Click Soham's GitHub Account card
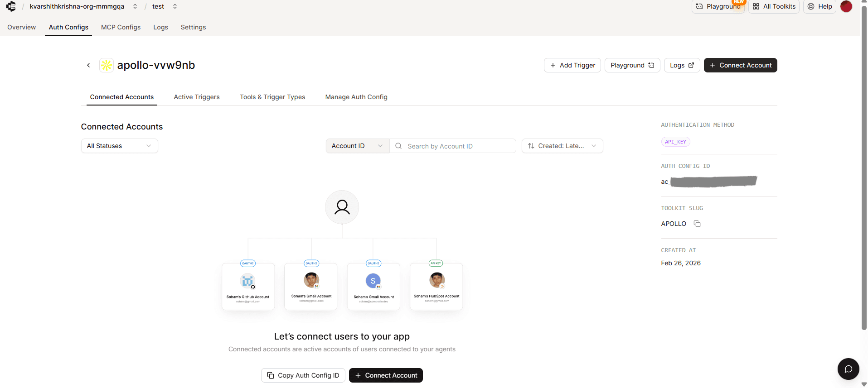 248,286
